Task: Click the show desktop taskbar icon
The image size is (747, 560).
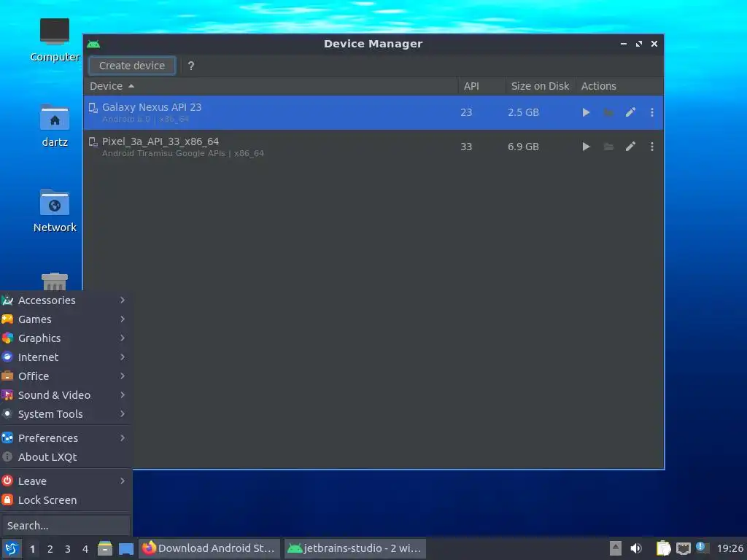Action: (x=126, y=549)
